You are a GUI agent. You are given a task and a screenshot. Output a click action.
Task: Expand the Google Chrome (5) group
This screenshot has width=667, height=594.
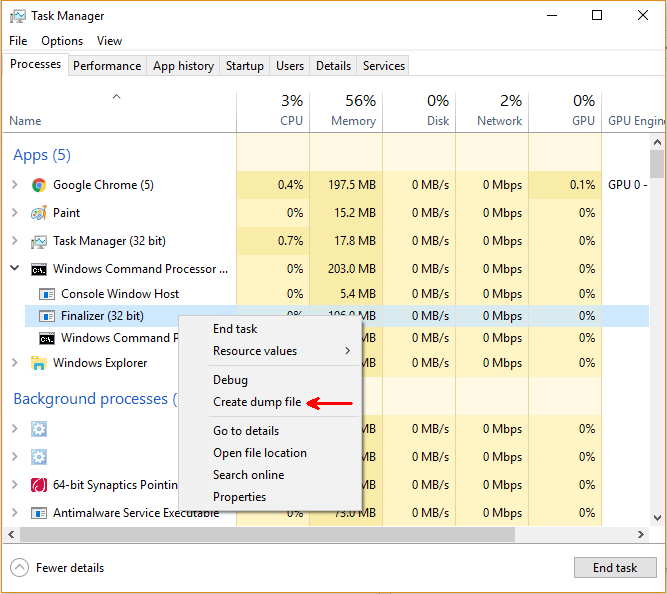click(14, 185)
